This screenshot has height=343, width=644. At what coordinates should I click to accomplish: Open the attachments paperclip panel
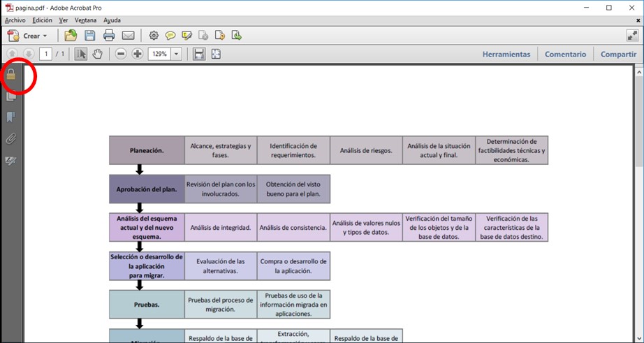[x=11, y=139]
